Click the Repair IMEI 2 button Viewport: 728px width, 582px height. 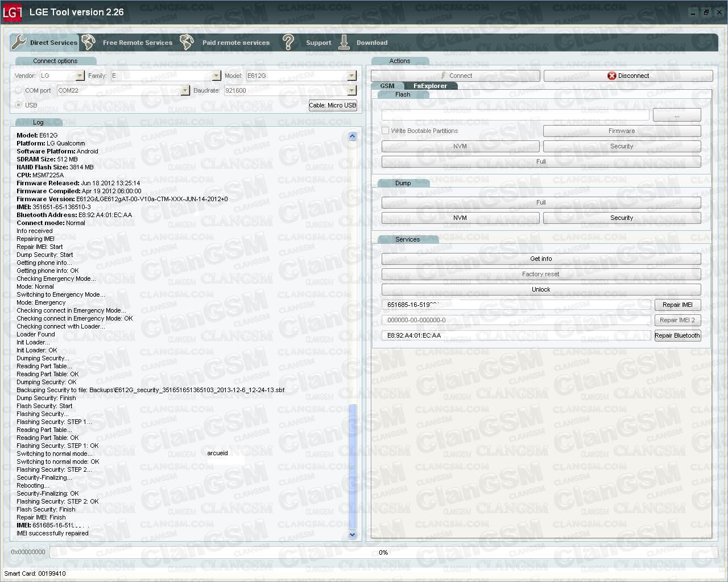click(x=677, y=320)
